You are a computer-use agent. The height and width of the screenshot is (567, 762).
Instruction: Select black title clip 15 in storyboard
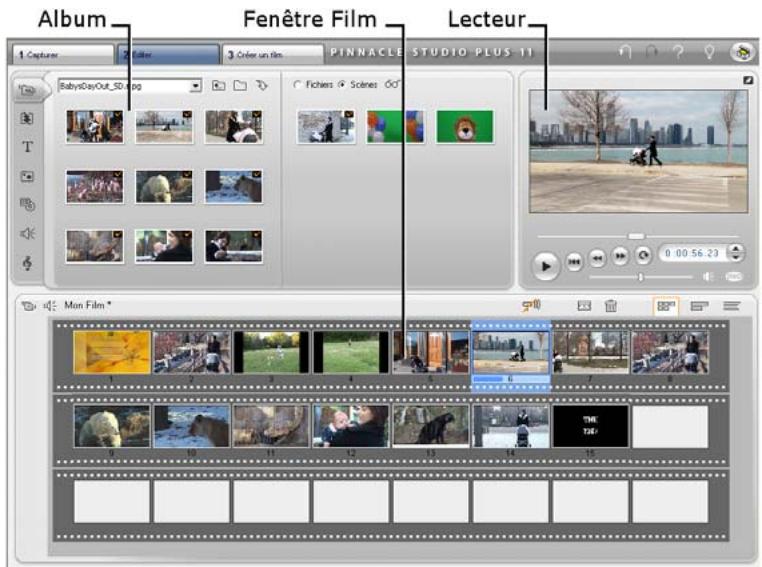[590, 426]
